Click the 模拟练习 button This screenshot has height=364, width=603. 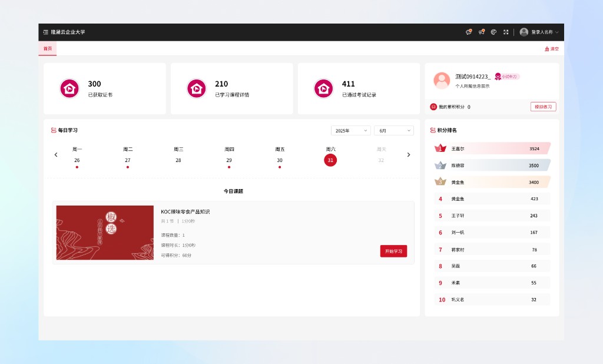[543, 107]
